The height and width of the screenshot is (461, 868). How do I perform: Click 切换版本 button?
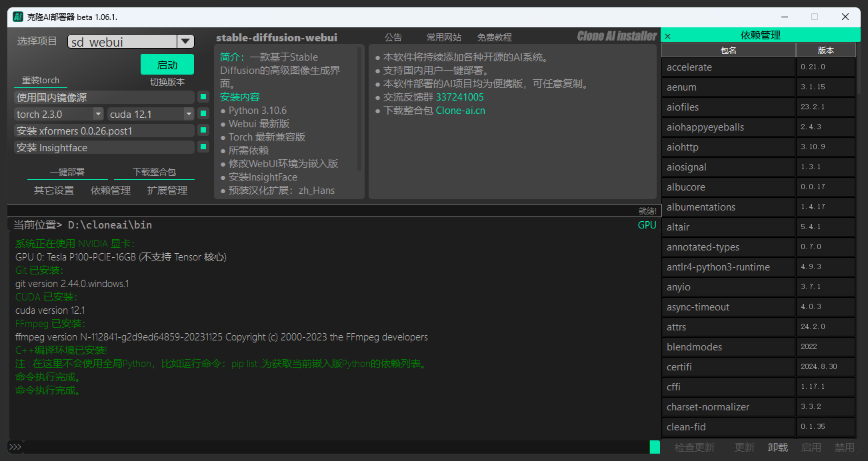pyautogui.click(x=167, y=83)
